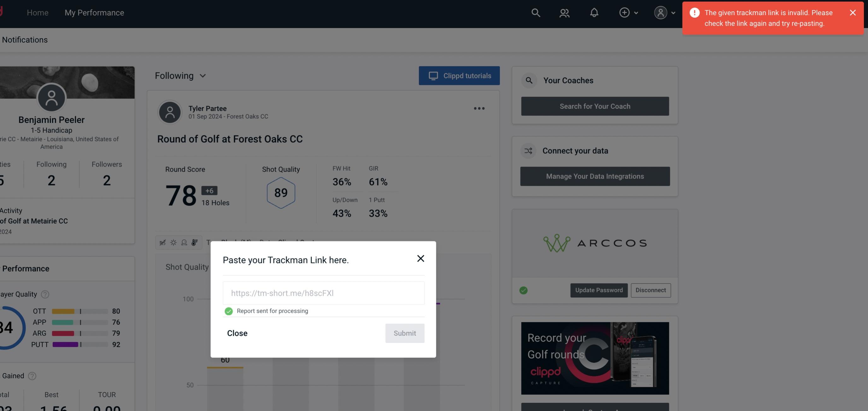The width and height of the screenshot is (868, 411).
Task: Click the data integrations sync icon
Action: point(528,151)
